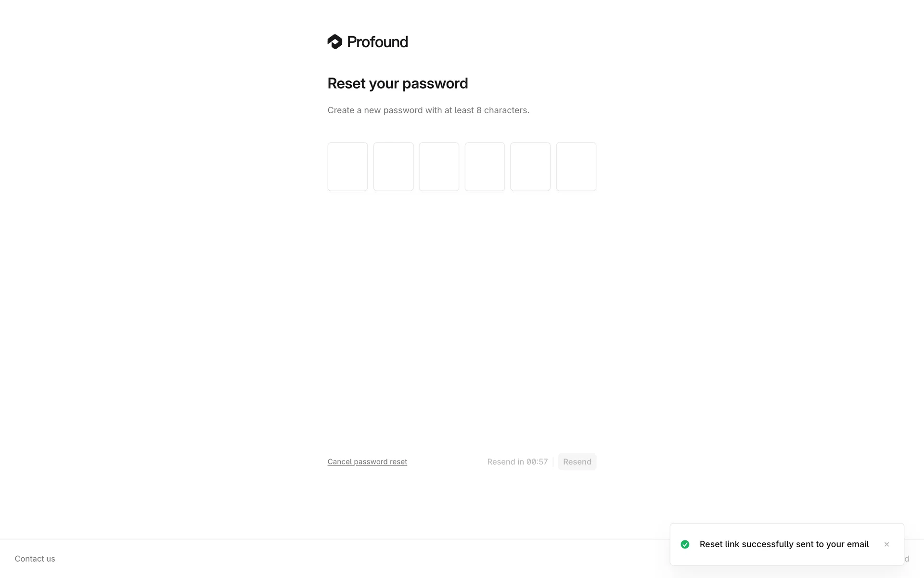The width and height of the screenshot is (924, 578).
Task: Click the Resend button
Action: tap(577, 461)
